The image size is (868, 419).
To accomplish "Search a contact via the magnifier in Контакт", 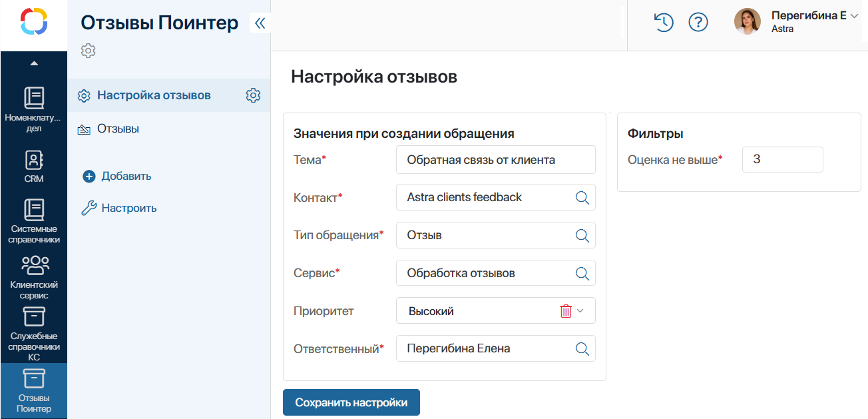I will coord(582,197).
